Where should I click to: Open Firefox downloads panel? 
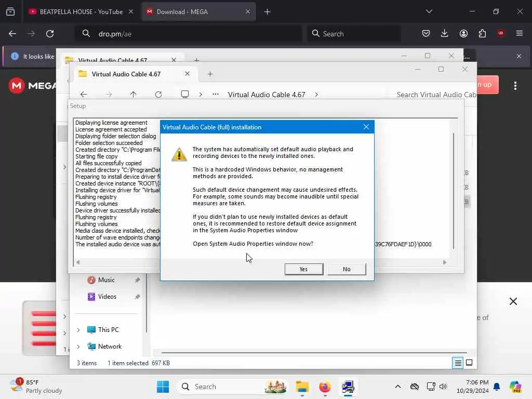click(445, 33)
